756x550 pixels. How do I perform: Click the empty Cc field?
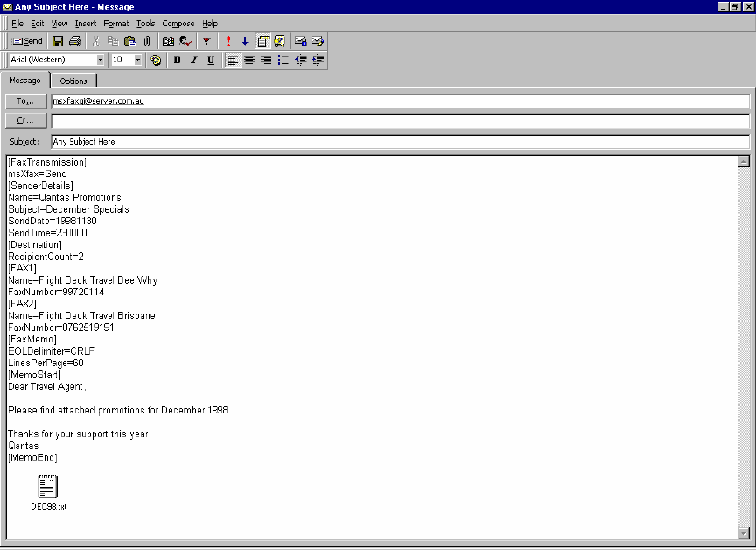pyautogui.click(x=400, y=121)
